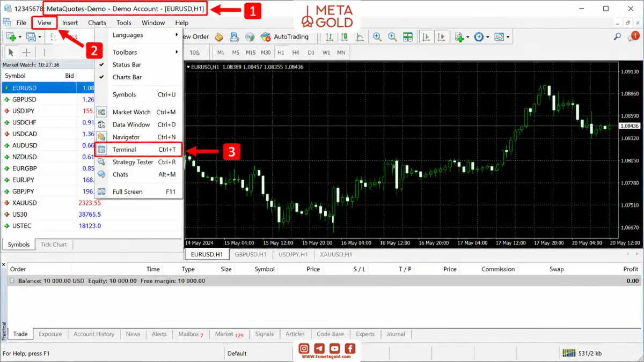Toggle the Chart Shift icon
Viewport: 644px width, 362px height.
(x=442, y=37)
